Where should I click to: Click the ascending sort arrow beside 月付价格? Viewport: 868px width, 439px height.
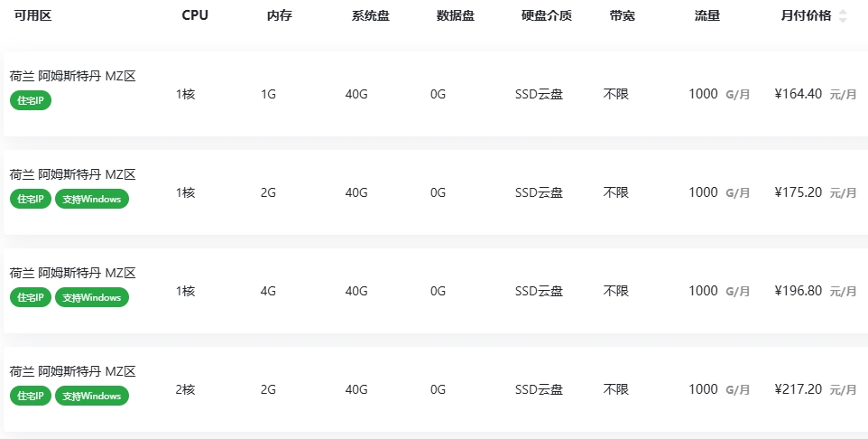(843, 12)
